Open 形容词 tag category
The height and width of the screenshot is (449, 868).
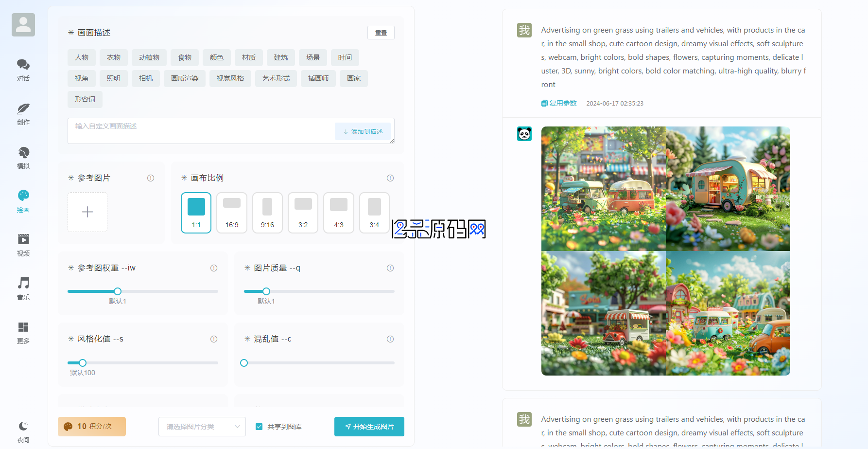(x=85, y=99)
